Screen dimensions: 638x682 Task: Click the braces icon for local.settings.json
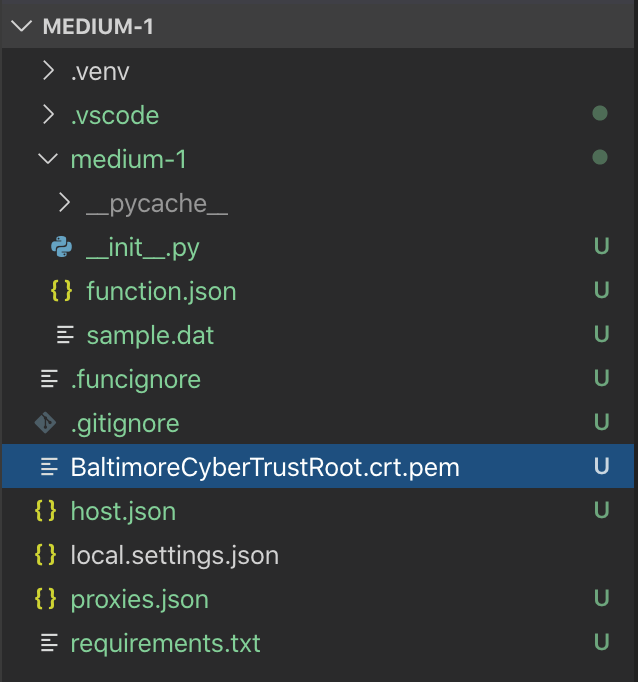pos(46,555)
